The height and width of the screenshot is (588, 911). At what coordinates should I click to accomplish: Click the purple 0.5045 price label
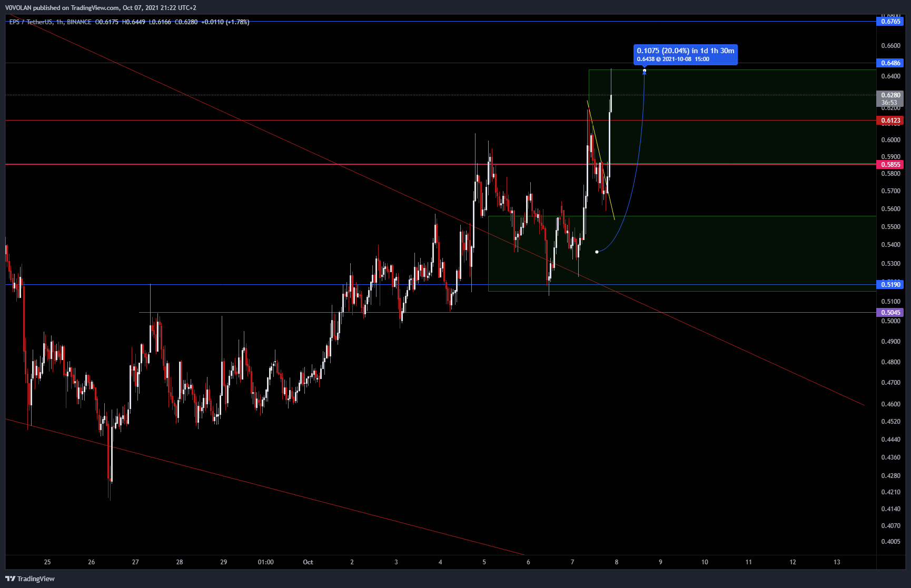[890, 313]
